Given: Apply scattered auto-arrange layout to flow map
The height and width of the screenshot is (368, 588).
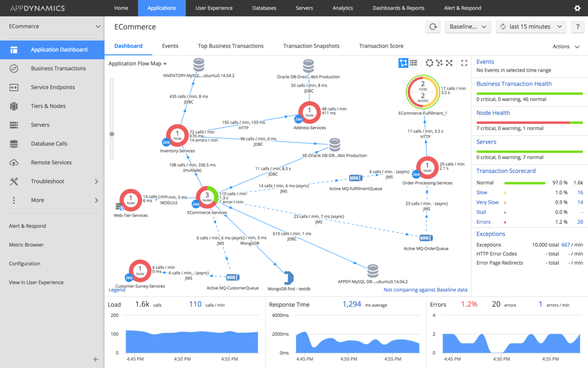Looking at the screenshot, I should 439,63.
